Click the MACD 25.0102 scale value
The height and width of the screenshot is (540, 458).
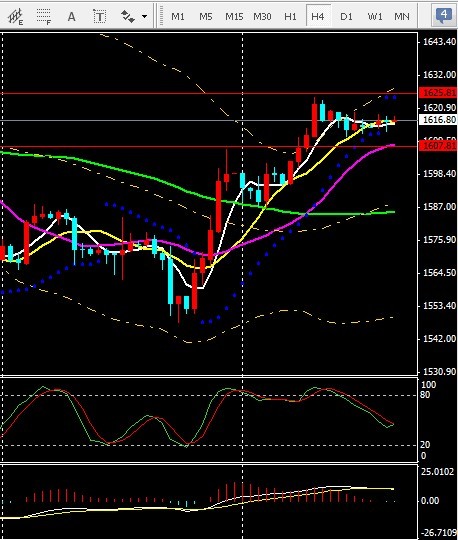pos(438,471)
